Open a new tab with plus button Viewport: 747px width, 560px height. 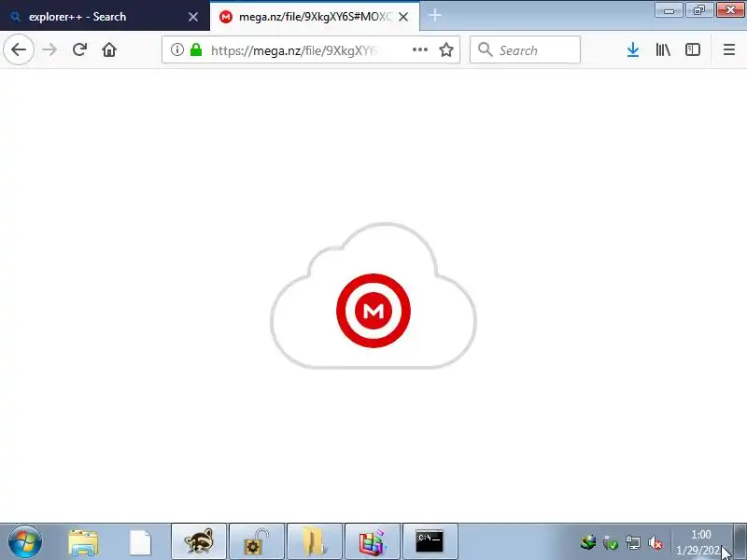435,16
